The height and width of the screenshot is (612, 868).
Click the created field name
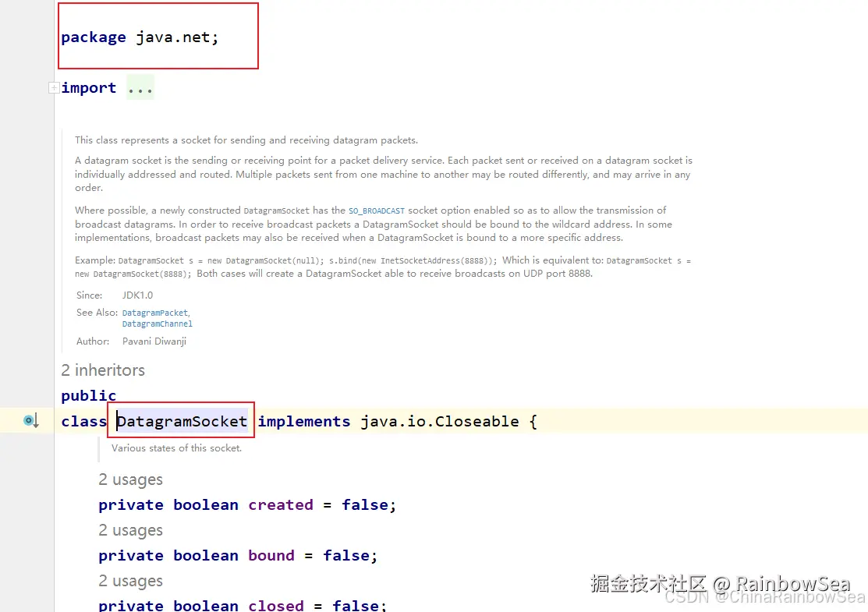click(281, 504)
